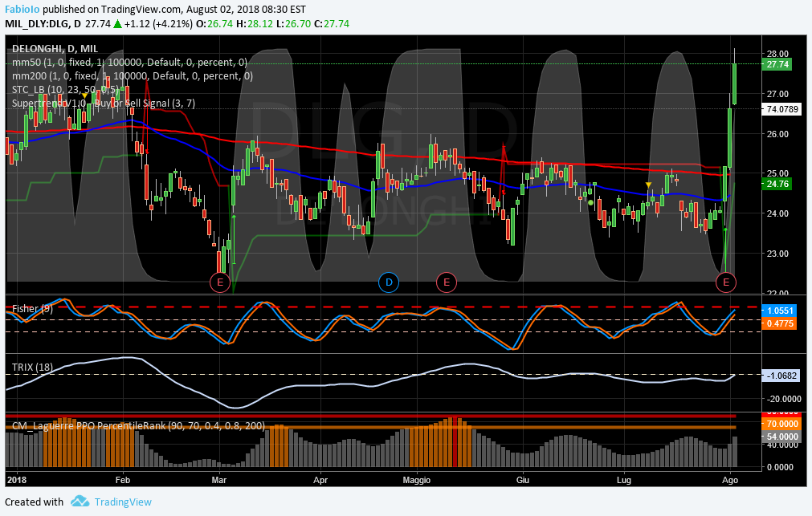Viewport: 812px width, 516px height.
Task: Click the "TRIX (18)" indicator label
Action: tap(32, 367)
